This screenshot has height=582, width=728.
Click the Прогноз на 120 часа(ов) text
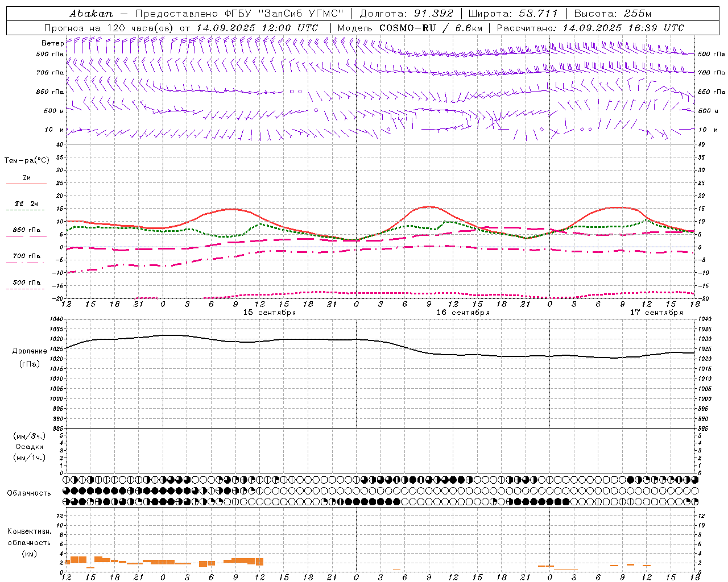pos(109,28)
